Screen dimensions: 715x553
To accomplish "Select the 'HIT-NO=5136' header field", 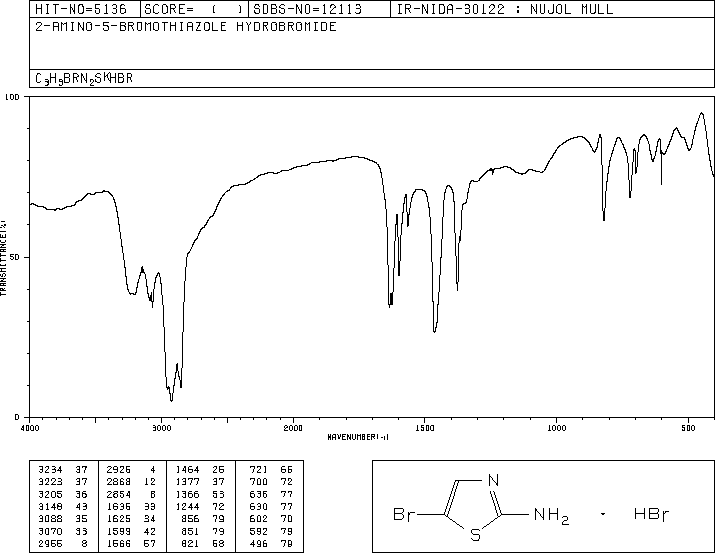I will pyautogui.click(x=81, y=9).
